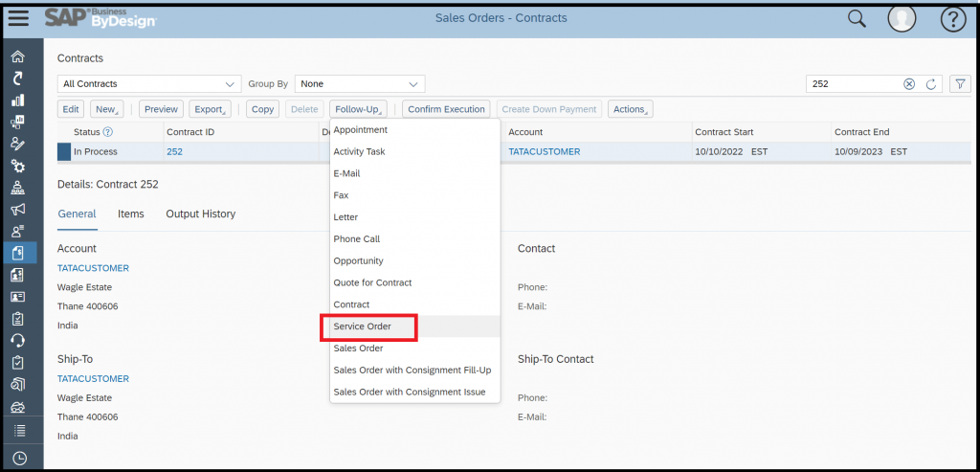The image size is (980, 472).
Task: Open the Group By None dropdown
Action: [x=360, y=83]
